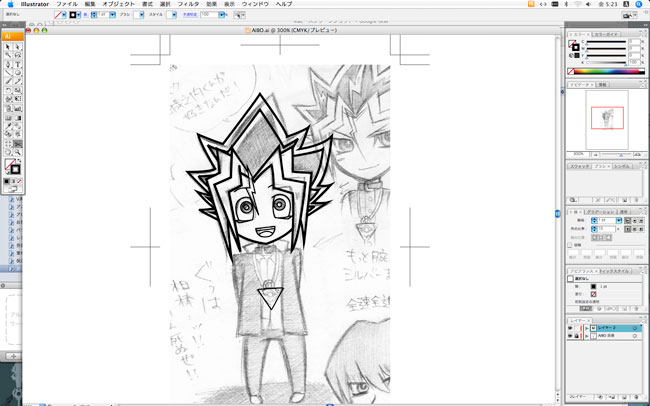Toggle visibility eye of AIBO layer

tap(570, 336)
